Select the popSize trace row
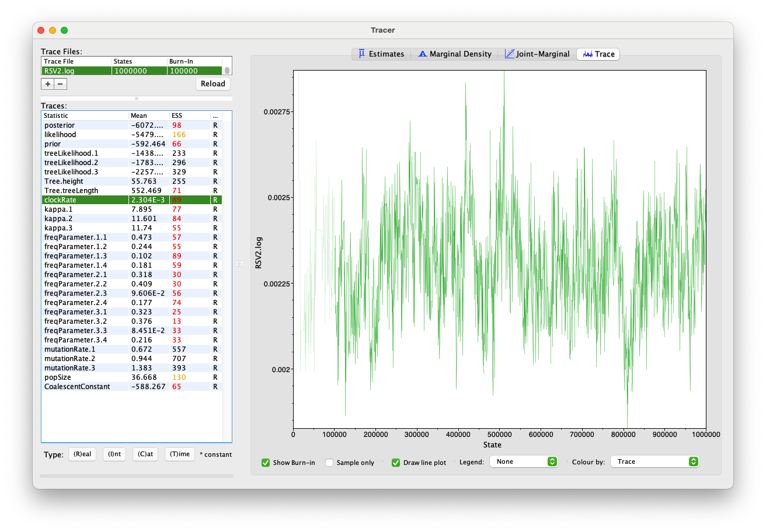Viewport: 766px width, 532px height. (x=132, y=377)
